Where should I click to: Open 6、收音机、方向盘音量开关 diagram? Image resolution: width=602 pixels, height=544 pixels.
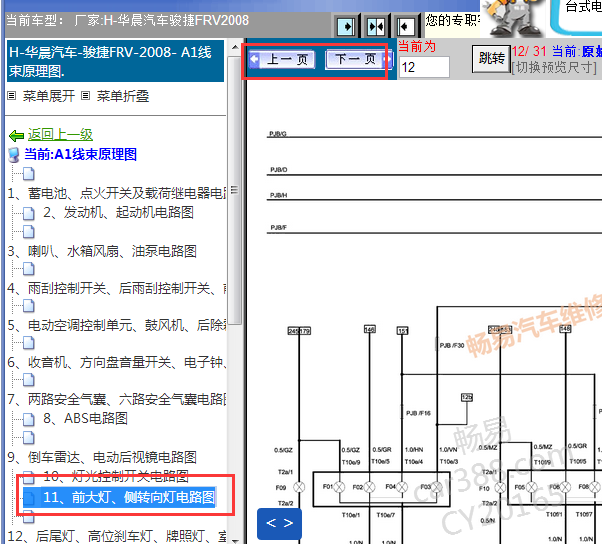tap(117, 362)
